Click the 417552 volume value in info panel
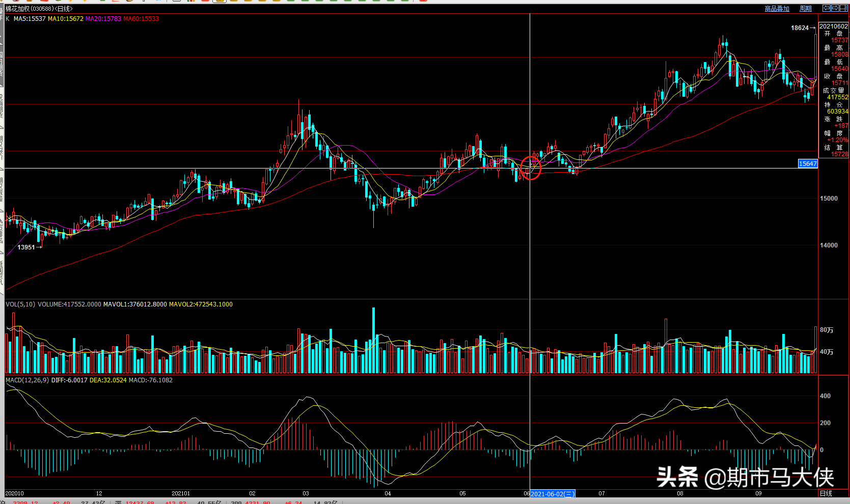 pyautogui.click(x=838, y=97)
